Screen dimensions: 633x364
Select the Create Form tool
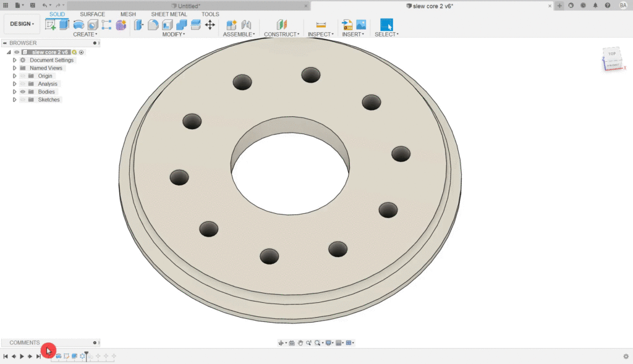pyautogui.click(x=121, y=25)
